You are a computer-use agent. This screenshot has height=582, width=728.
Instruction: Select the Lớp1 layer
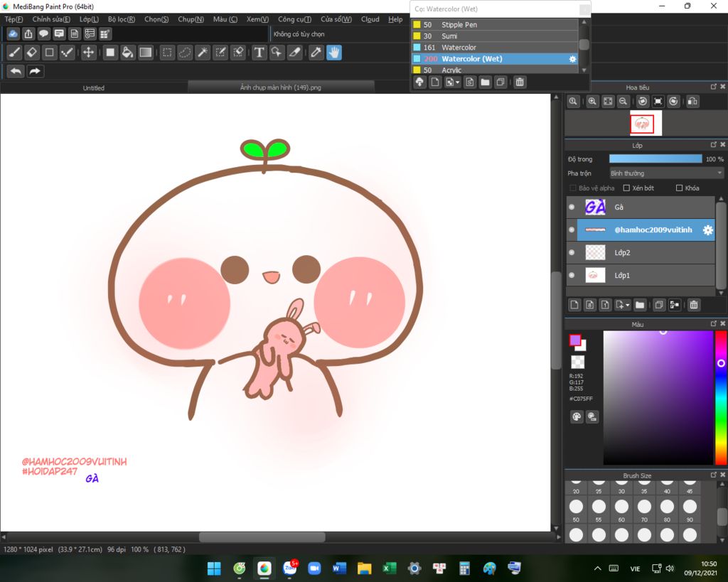tap(646, 275)
